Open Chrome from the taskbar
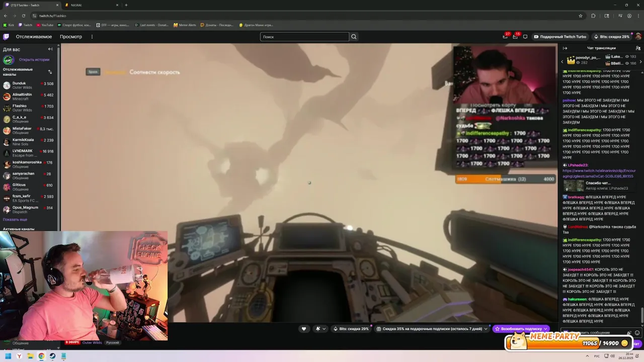The image size is (644, 362). (x=41, y=356)
